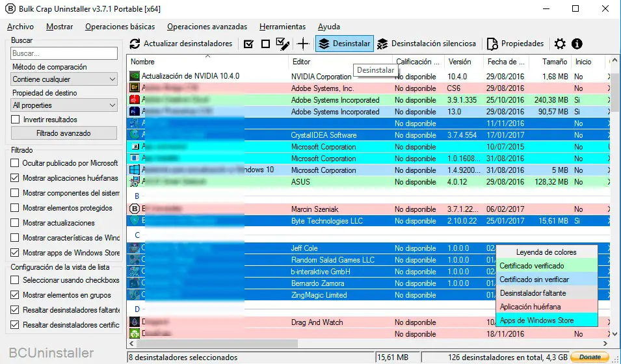This screenshot has width=621, height=364.
Task: Open Propiedades of selected item
Action: point(515,44)
